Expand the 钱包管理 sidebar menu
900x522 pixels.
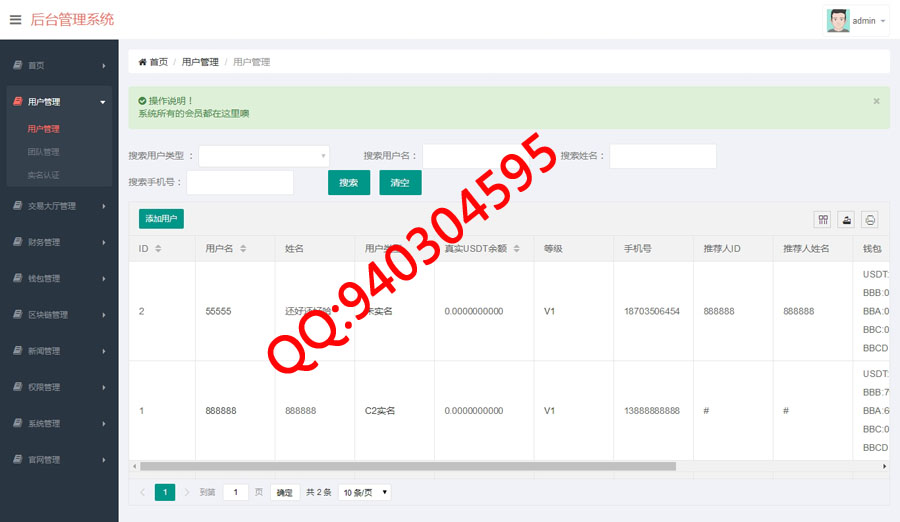tap(59, 278)
